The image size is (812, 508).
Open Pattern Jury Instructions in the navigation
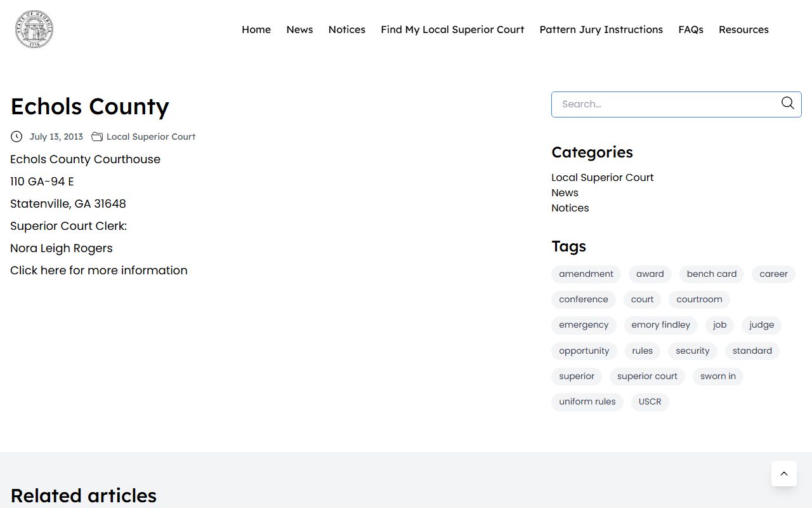coord(601,30)
